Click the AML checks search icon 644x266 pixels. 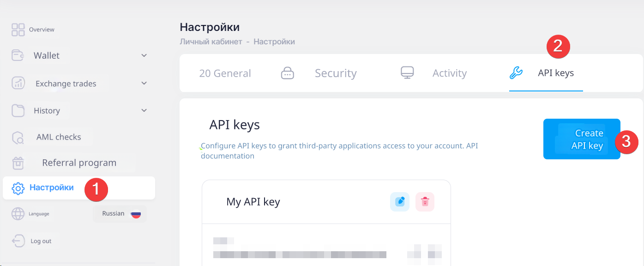(x=18, y=137)
